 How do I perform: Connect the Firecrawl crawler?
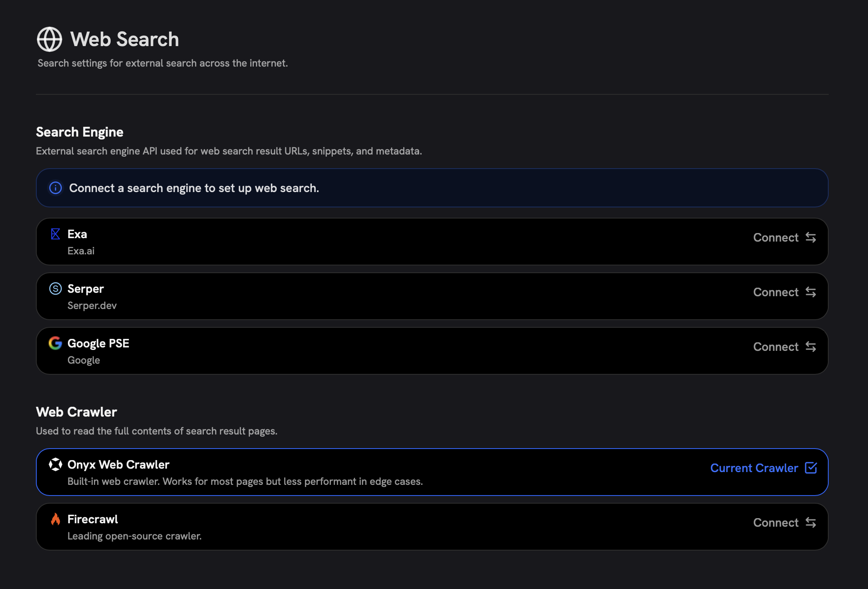776,522
